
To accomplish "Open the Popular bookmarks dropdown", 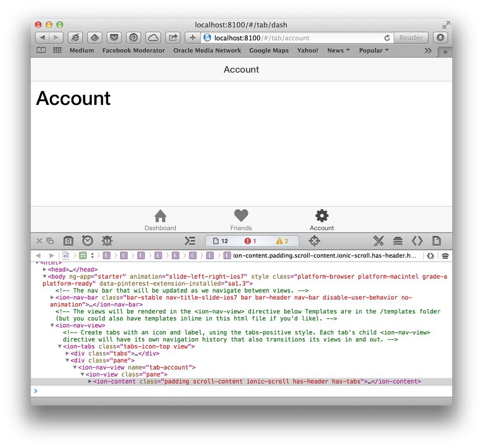I will click(x=374, y=51).
